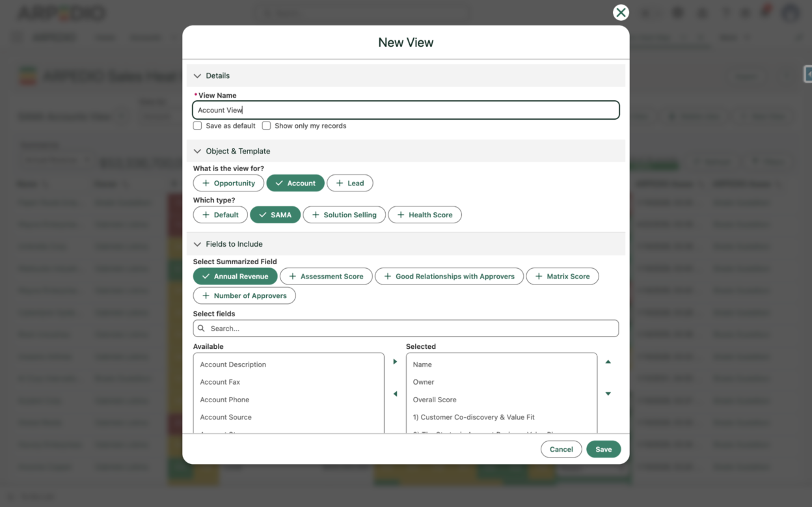Toggle the SAMA template type
This screenshot has height=507, width=812.
pyautogui.click(x=275, y=215)
